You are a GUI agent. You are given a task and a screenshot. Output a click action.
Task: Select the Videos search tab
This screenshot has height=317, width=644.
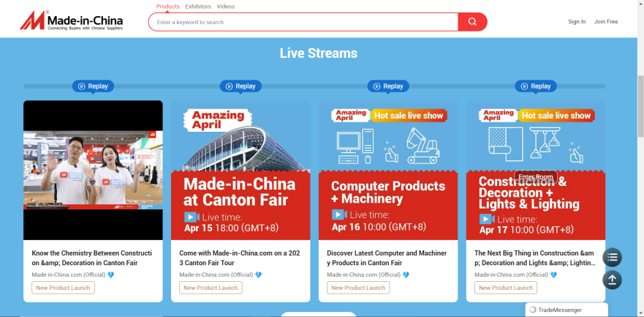pos(226,7)
